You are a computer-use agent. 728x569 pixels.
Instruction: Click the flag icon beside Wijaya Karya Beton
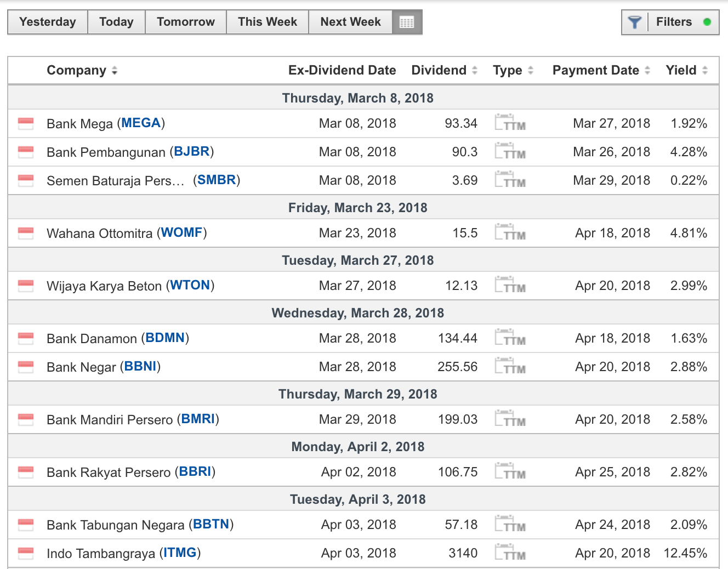coord(26,286)
